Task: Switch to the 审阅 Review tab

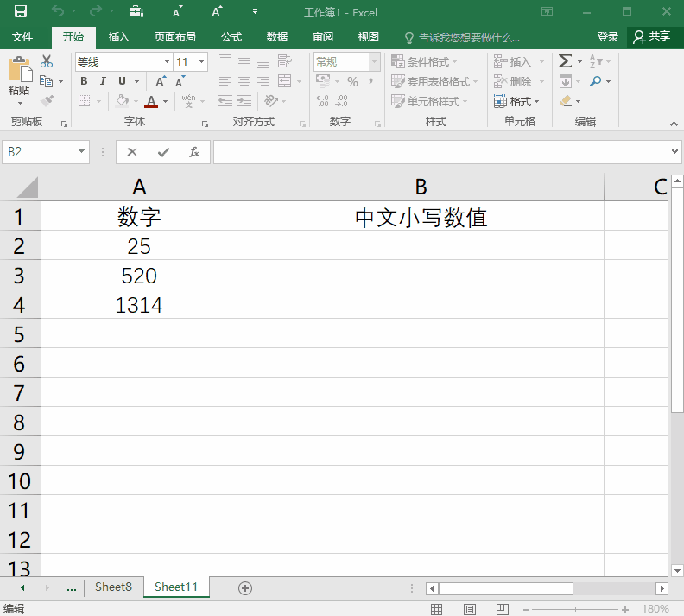Action: click(323, 37)
